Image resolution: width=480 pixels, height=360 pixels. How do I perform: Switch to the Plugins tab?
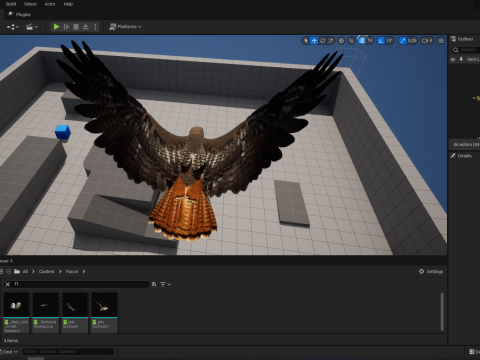pyautogui.click(x=19, y=14)
